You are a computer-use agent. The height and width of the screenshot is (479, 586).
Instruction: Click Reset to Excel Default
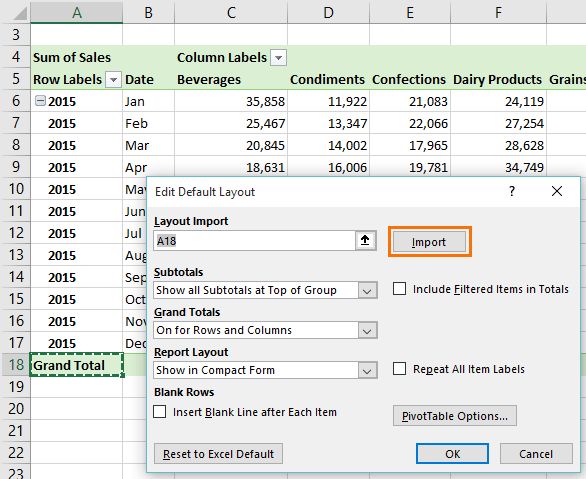click(218, 454)
